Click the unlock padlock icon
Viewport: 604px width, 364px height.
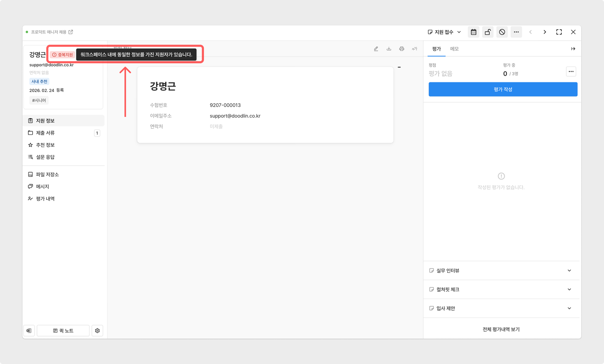[488, 32]
